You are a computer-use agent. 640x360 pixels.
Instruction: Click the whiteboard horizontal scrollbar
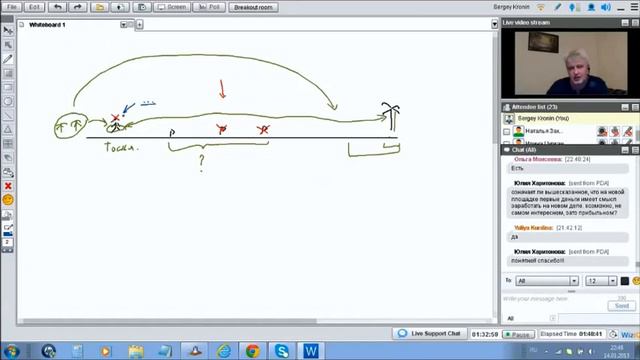[x=169, y=321]
